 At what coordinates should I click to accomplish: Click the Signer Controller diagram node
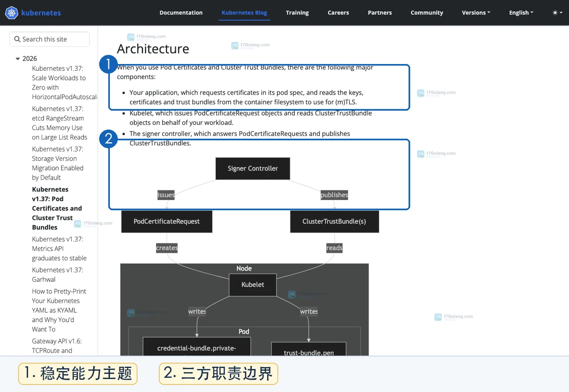point(253,168)
